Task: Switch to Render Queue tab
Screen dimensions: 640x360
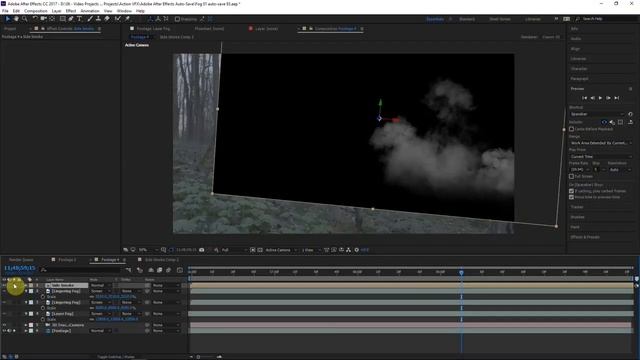Action: 21,260
